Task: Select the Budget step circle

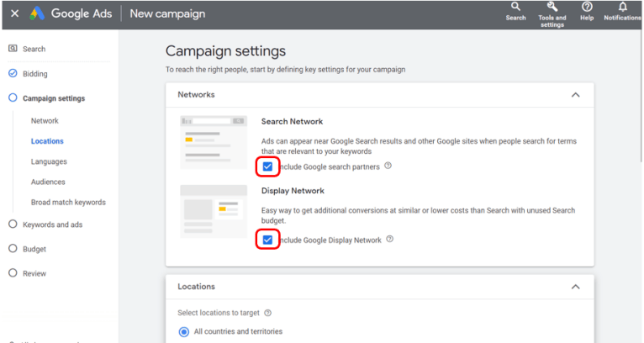Action: [13, 248]
